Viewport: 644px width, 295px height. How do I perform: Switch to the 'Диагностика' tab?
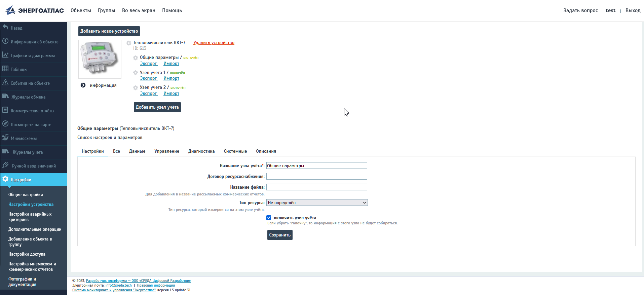click(x=201, y=151)
